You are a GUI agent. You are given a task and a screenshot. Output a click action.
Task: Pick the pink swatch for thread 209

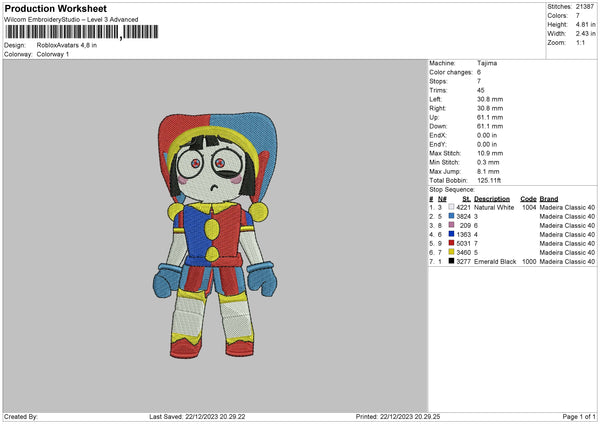[451, 225]
